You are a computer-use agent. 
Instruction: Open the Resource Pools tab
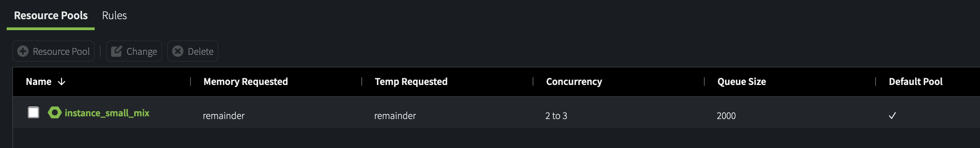tap(51, 15)
